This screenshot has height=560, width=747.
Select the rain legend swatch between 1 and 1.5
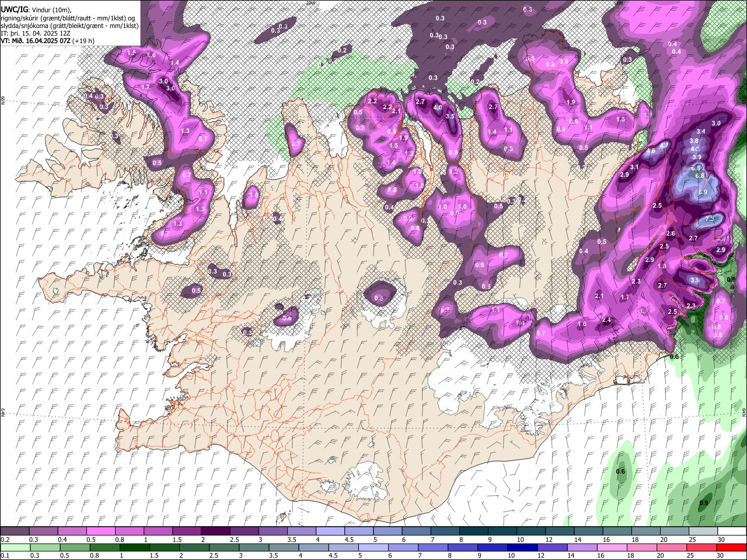(135, 547)
